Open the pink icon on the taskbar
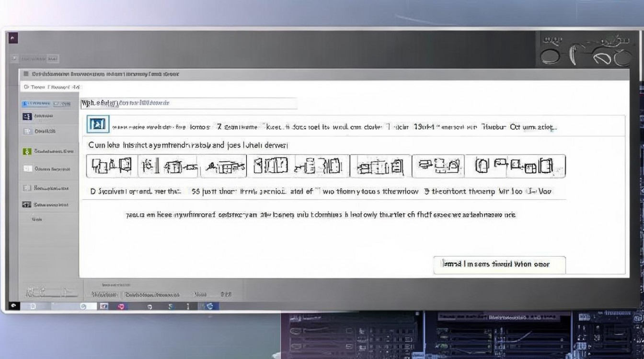The image size is (644, 359). pyautogui.click(x=121, y=306)
